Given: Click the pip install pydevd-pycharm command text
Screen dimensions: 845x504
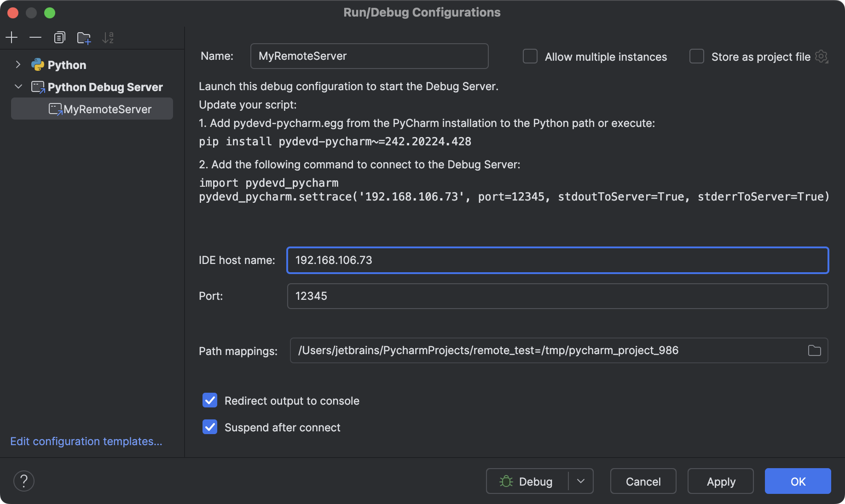Looking at the screenshot, I should click(335, 142).
